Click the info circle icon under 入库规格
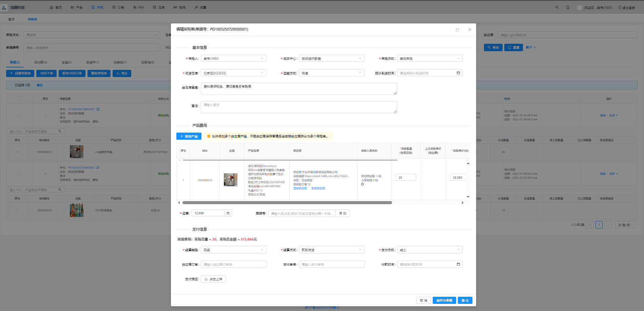The height and width of the screenshot is (311, 644). [x=363, y=184]
